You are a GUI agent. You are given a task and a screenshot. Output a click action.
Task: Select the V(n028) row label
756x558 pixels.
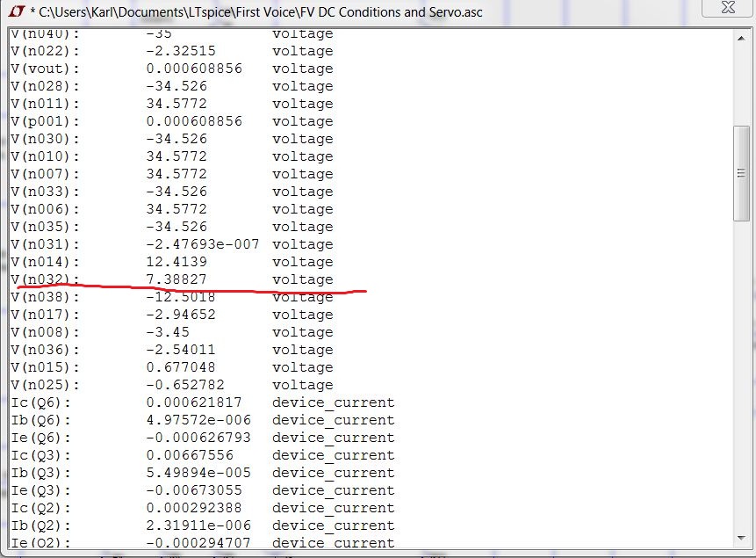(x=45, y=86)
